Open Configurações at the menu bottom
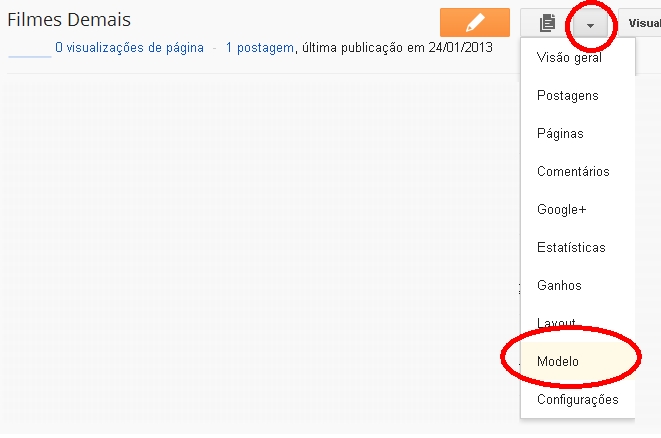The image size is (661, 438). [x=577, y=399]
